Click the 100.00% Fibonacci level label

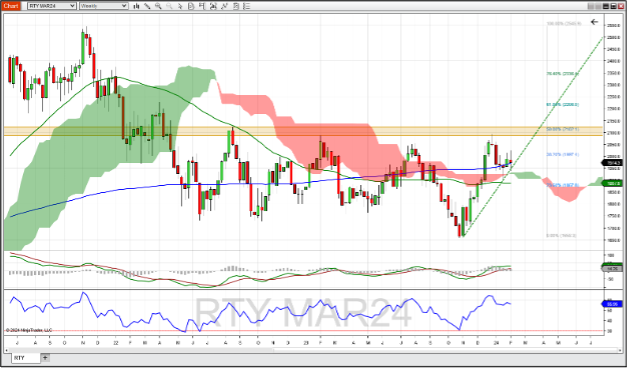564,24
